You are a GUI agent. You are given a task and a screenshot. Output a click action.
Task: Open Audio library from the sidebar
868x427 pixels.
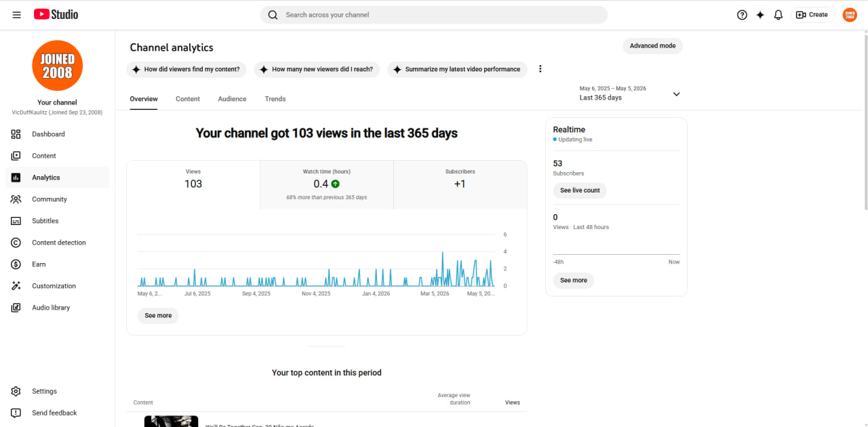pos(57,308)
